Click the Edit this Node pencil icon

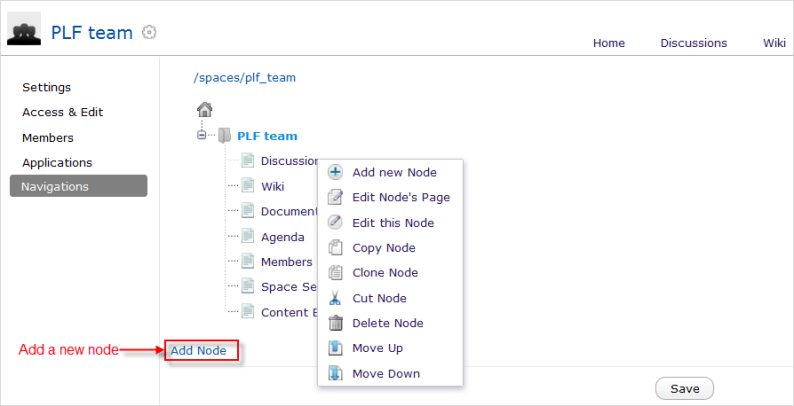point(336,222)
